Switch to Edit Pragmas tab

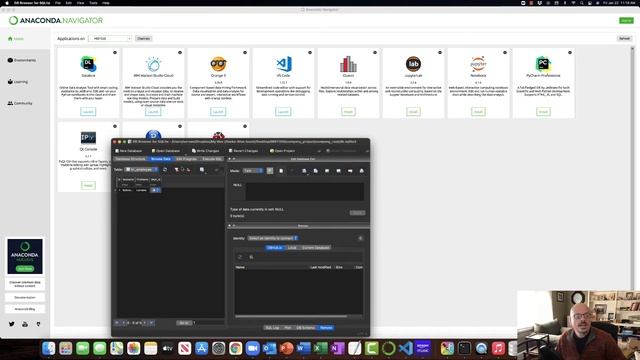pyautogui.click(x=186, y=159)
